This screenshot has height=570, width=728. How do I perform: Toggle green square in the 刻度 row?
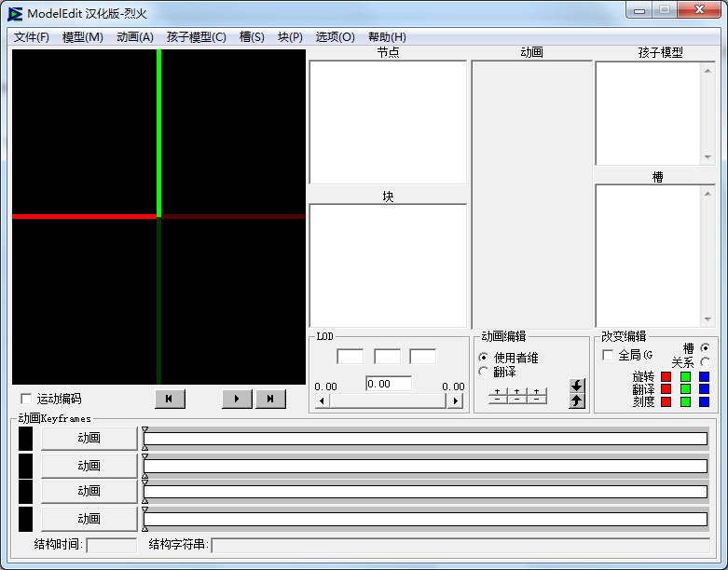point(685,401)
